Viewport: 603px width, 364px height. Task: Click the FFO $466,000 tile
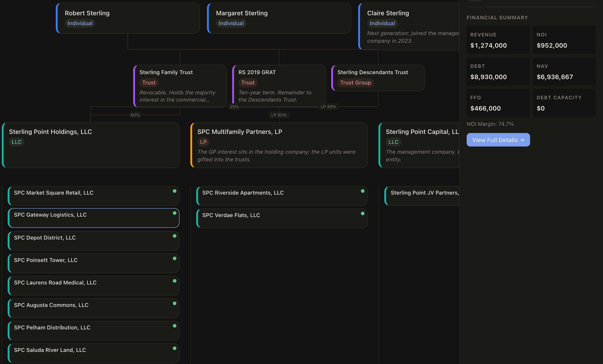coord(498,103)
